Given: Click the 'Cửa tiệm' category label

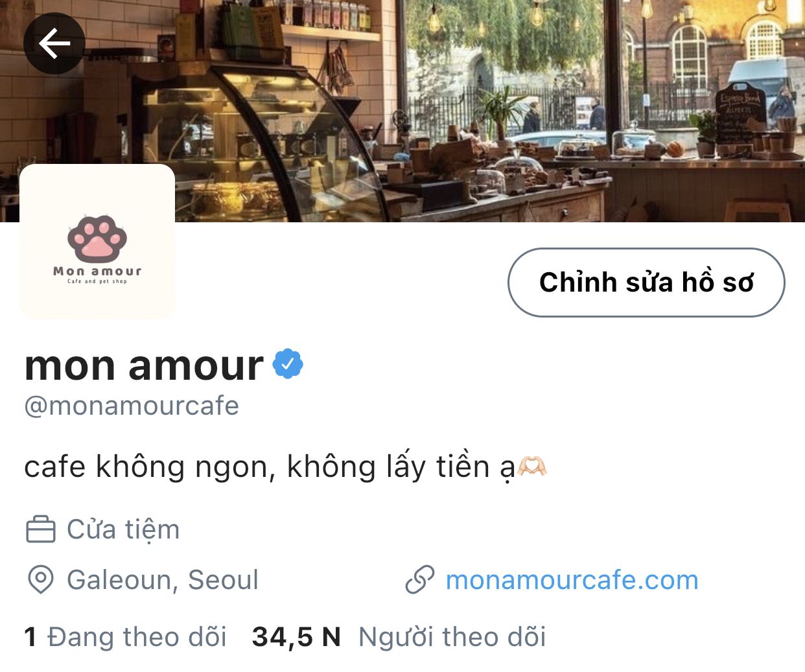Looking at the screenshot, I should point(123,529).
